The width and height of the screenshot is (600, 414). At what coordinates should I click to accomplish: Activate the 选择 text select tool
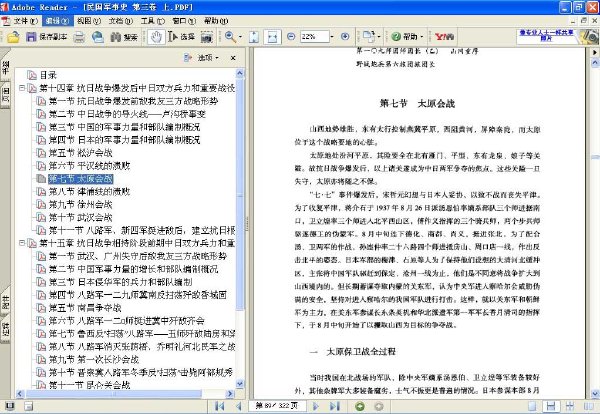click(181, 37)
